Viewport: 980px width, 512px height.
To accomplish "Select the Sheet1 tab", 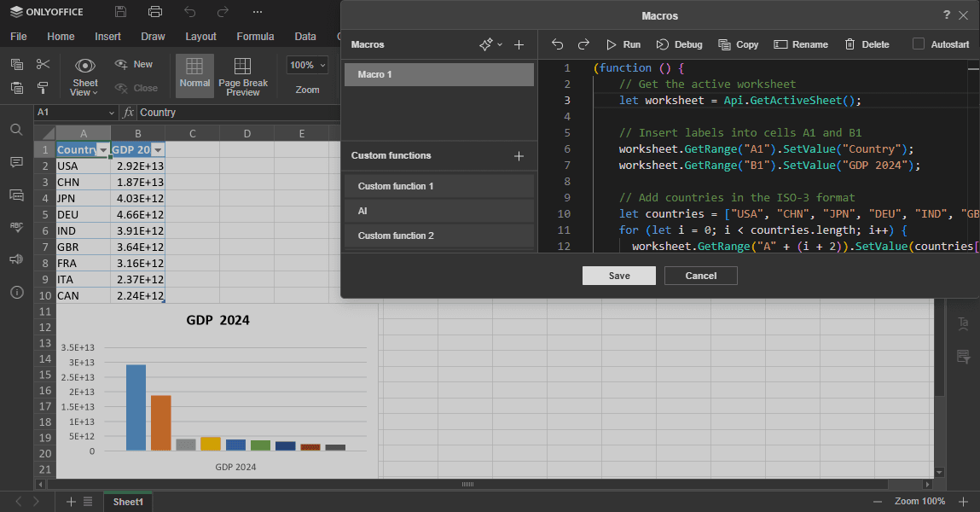I will click(x=128, y=502).
